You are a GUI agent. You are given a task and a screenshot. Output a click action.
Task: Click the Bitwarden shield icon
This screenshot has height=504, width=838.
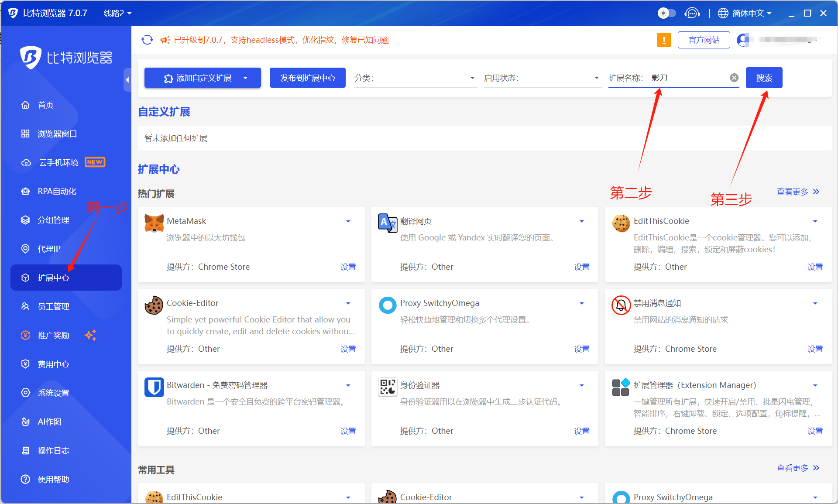(154, 387)
